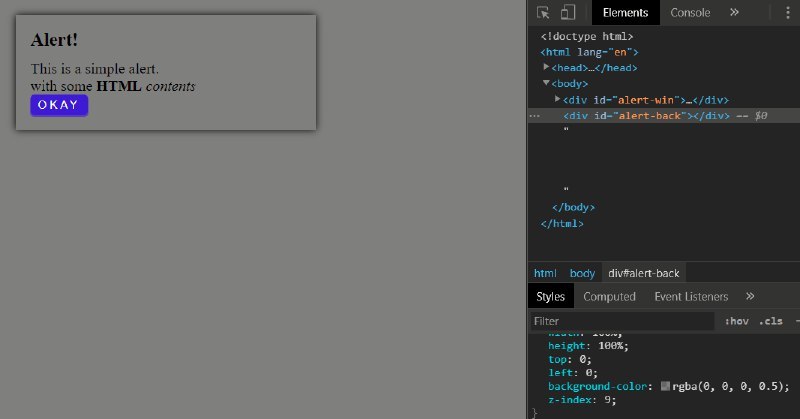Collapse the body element node
The image size is (800, 419).
coord(546,83)
